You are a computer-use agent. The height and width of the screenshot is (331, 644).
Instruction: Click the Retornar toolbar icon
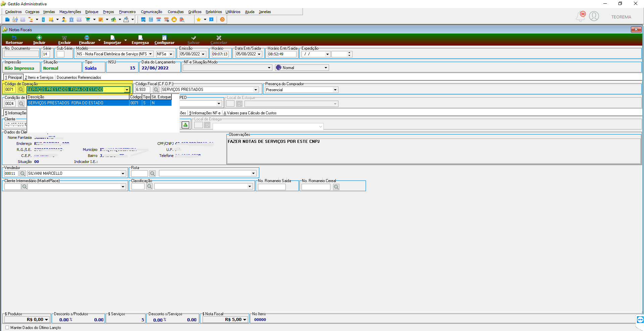[14, 38]
